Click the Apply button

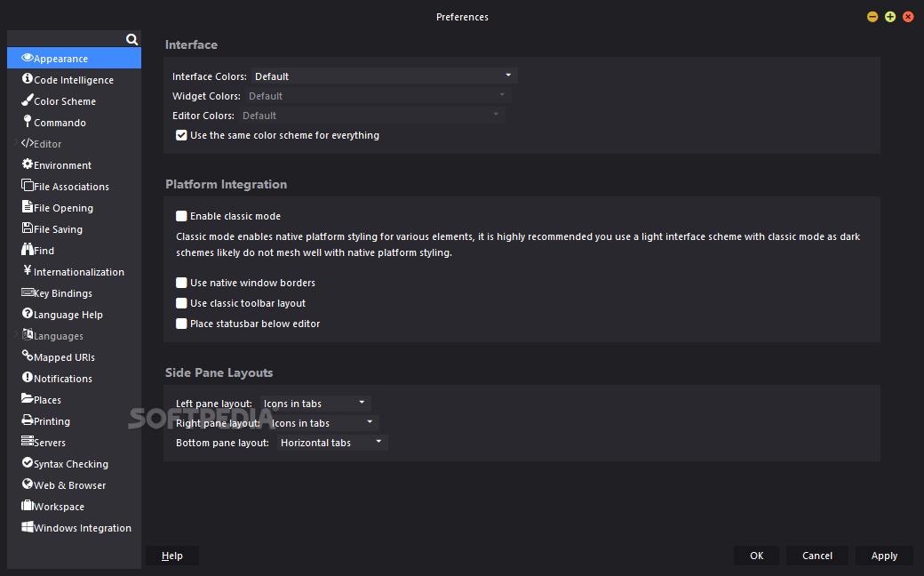click(x=884, y=555)
